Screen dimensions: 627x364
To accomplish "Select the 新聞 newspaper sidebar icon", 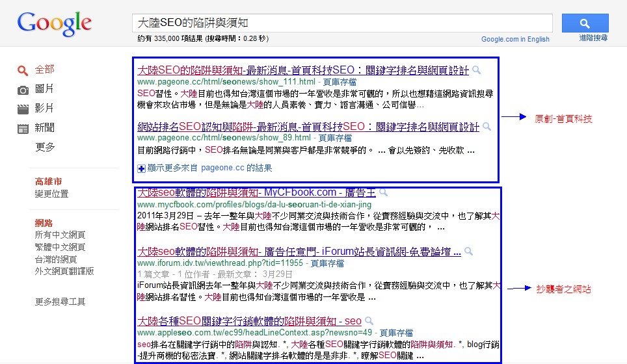I will tap(23, 129).
